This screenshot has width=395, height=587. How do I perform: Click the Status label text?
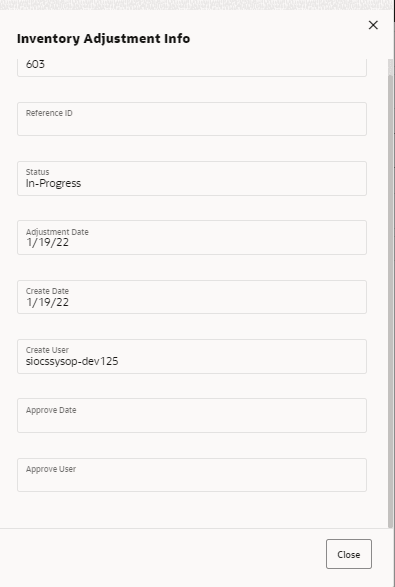[37, 172]
